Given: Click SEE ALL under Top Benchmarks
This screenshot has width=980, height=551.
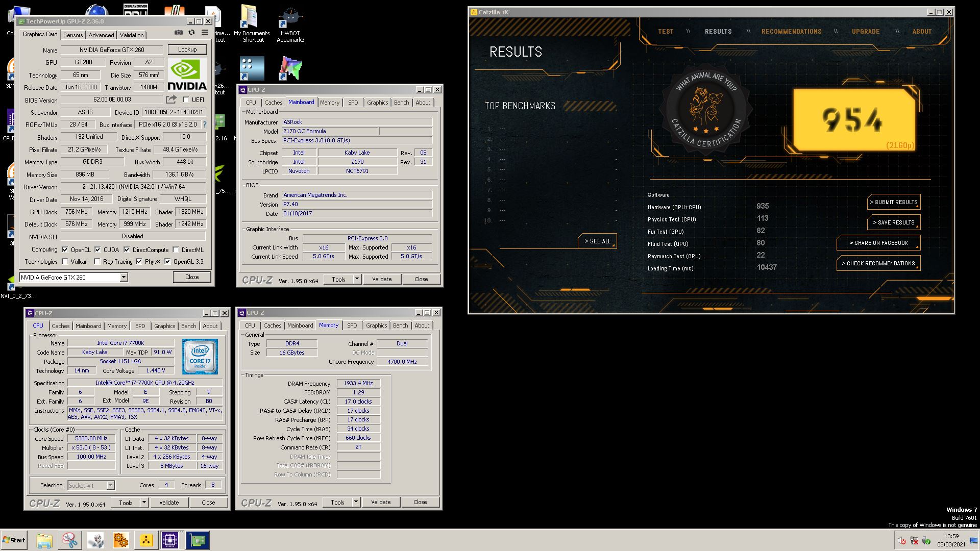Looking at the screenshot, I should coord(597,241).
